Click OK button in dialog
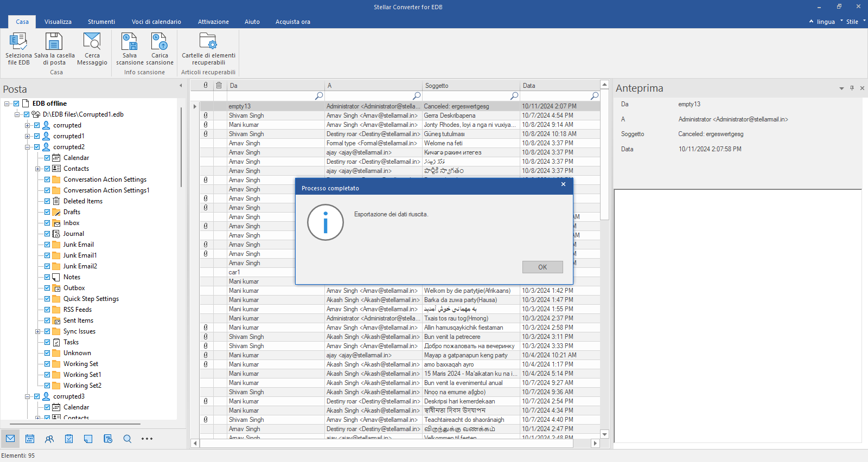The height and width of the screenshot is (462, 868). [542, 267]
